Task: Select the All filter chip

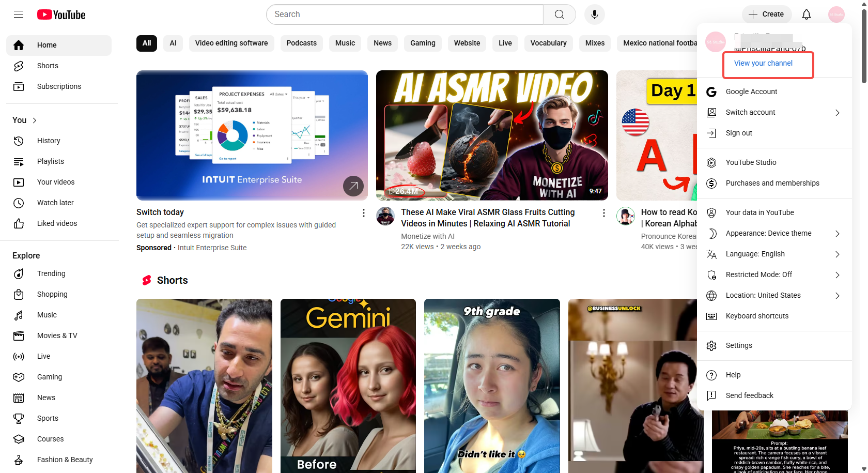Action: pyautogui.click(x=147, y=43)
